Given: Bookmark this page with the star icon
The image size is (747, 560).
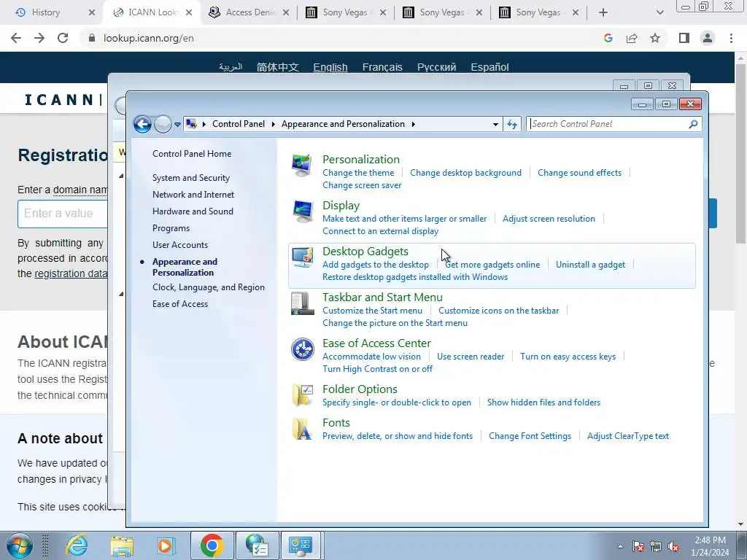Looking at the screenshot, I should [x=655, y=38].
